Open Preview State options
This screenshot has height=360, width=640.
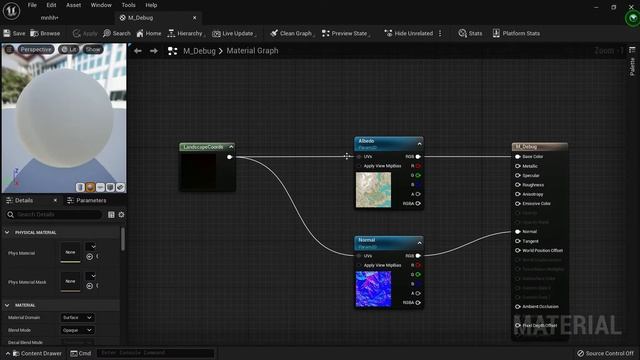coord(345,33)
